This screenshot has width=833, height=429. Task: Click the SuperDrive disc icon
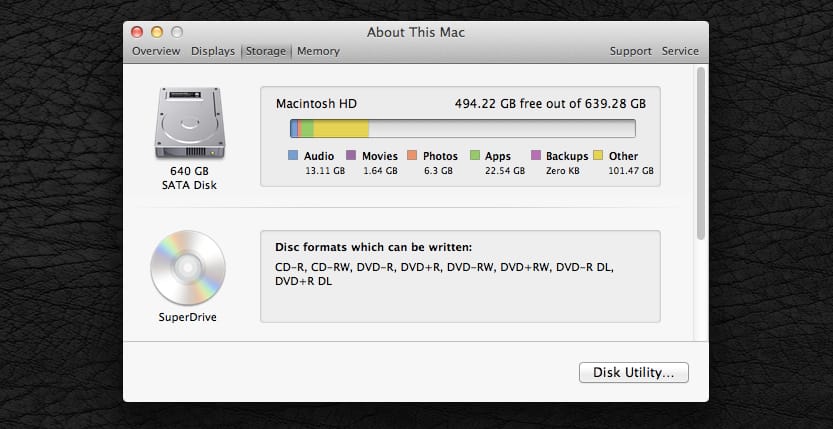point(188,268)
